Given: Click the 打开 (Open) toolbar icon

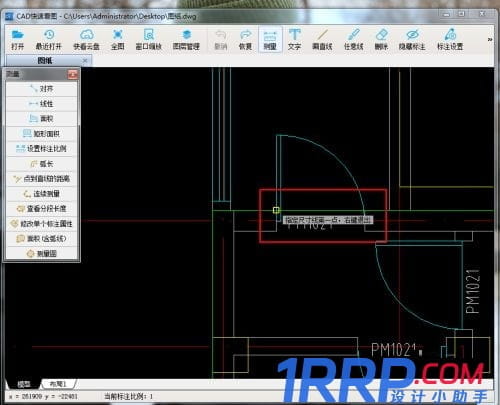Looking at the screenshot, I should 17,39.
